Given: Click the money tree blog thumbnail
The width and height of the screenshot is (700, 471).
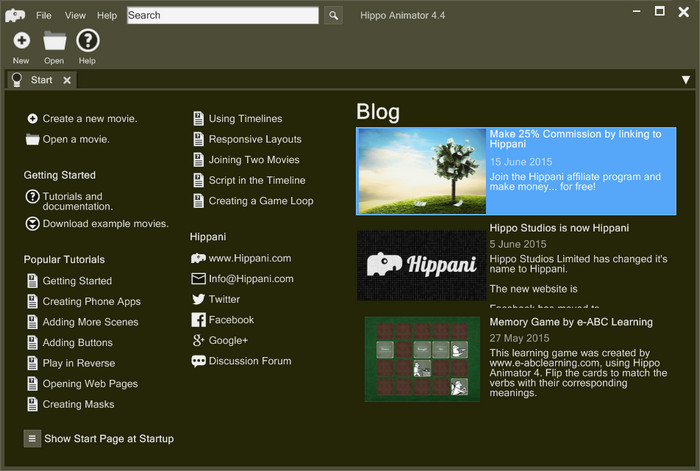Looking at the screenshot, I should 422,171.
